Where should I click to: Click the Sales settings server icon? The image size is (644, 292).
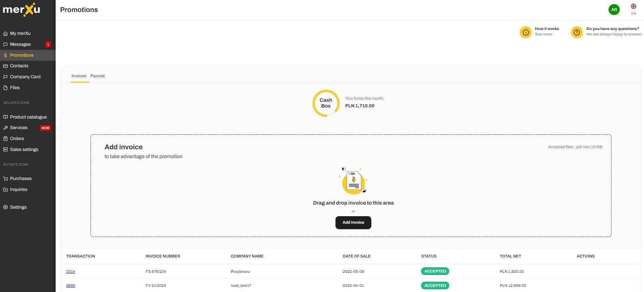click(5, 150)
